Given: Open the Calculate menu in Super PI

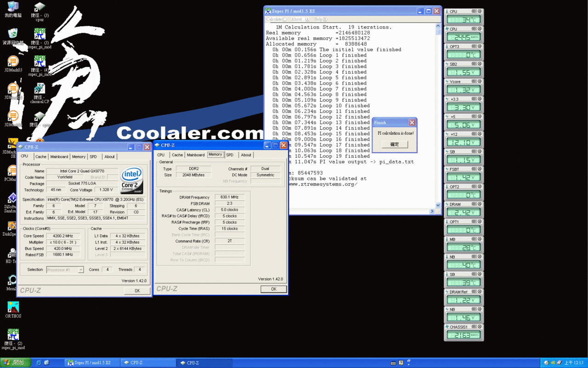Looking at the screenshot, I should pos(277,19).
